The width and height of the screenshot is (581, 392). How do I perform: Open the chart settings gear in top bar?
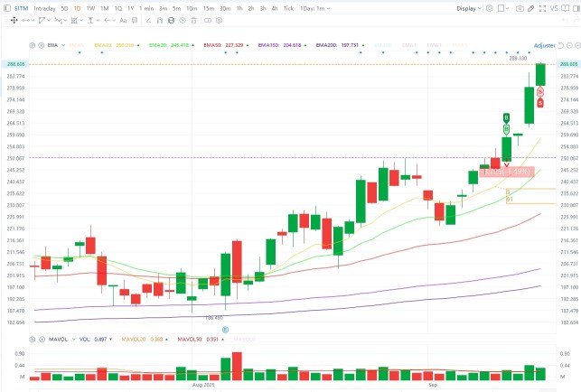pyautogui.click(x=490, y=8)
